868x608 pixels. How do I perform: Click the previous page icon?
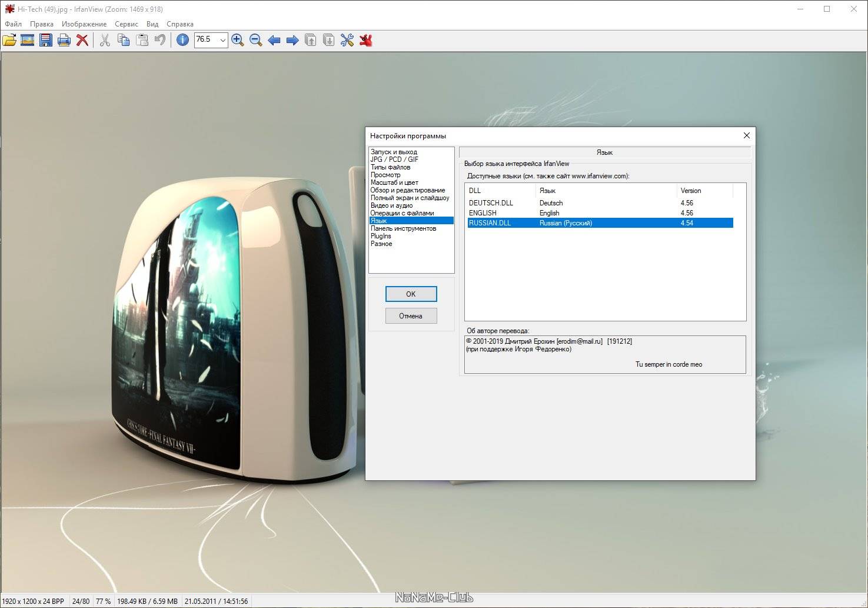click(311, 40)
